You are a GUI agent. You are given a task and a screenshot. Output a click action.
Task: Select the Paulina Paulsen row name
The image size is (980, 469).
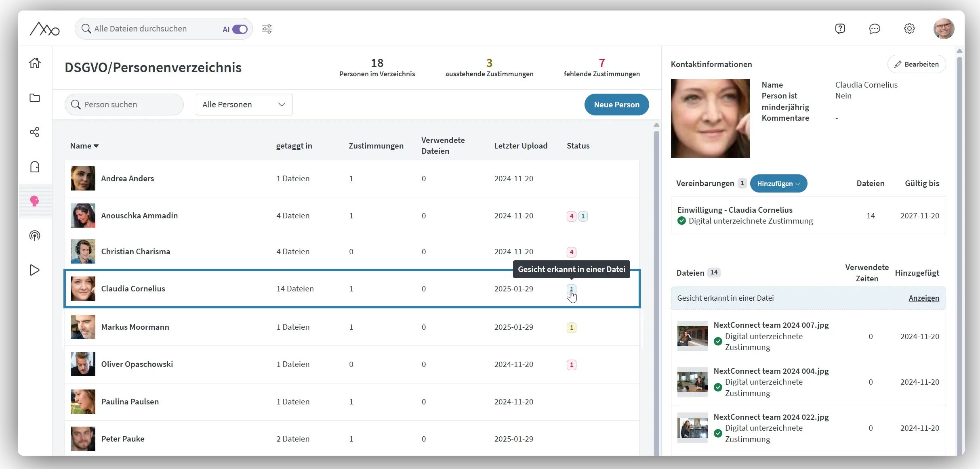130,402
